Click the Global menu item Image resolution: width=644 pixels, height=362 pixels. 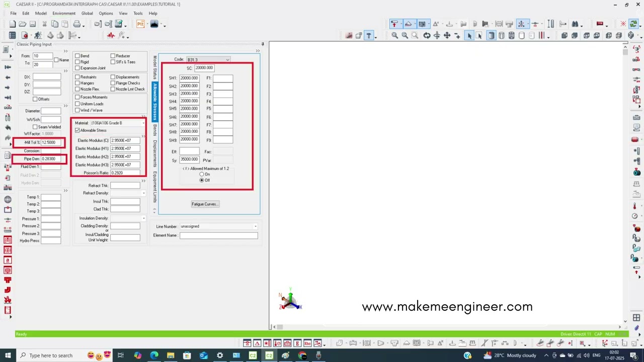[x=87, y=13]
